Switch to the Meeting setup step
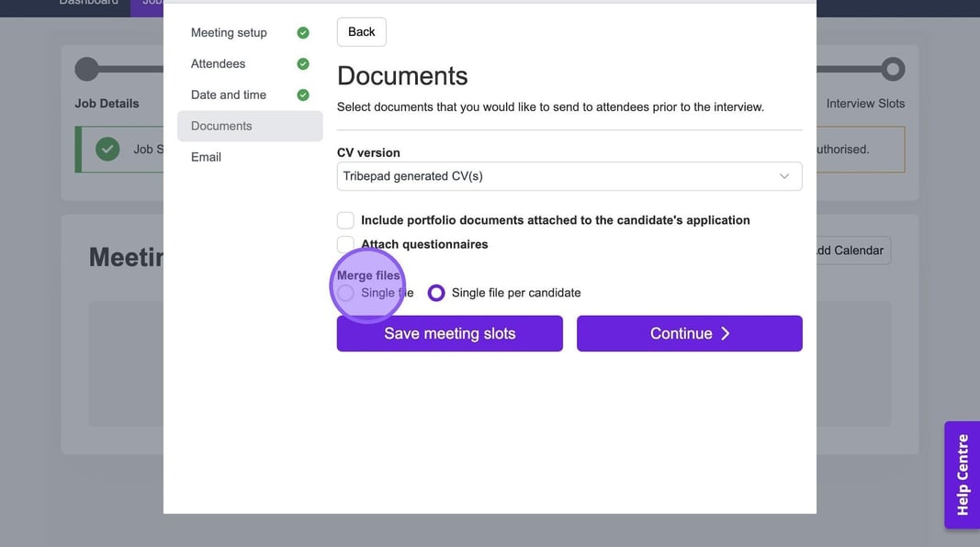This screenshot has width=980, height=547. (x=229, y=33)
